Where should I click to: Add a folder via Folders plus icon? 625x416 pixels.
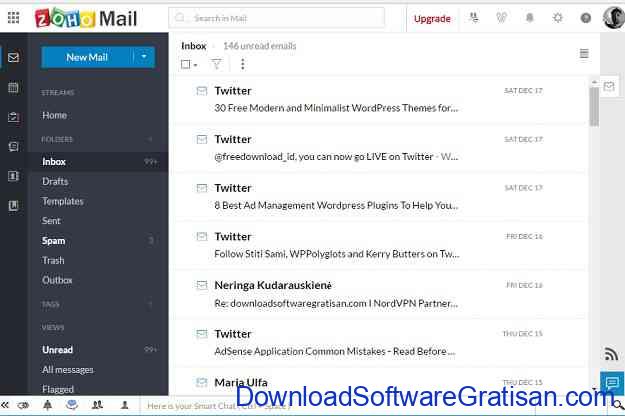[x=150, y=139]
